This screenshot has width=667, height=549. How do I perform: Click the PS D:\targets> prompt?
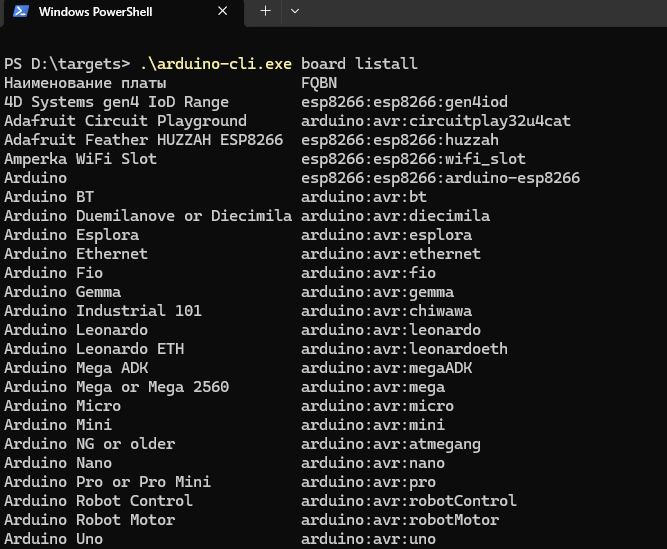(x=66, y=64)
